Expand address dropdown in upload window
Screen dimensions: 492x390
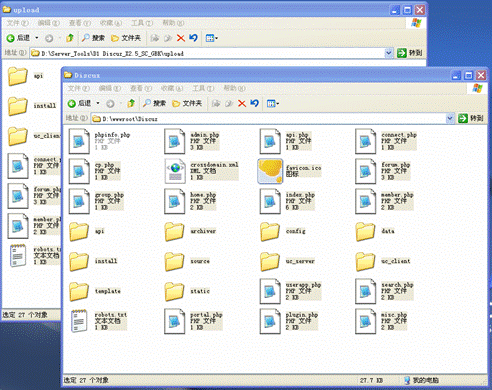(389, 53)
